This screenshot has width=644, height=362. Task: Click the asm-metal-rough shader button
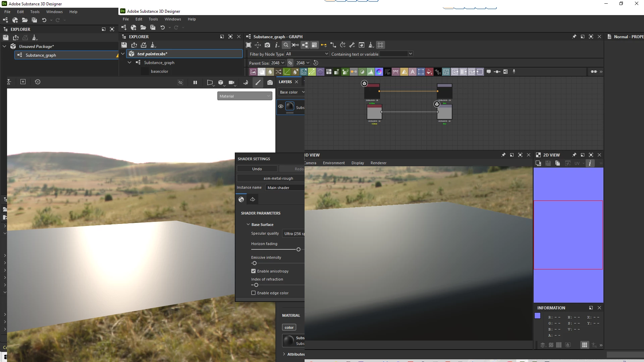pyautogui.click(x=278, y=178)
